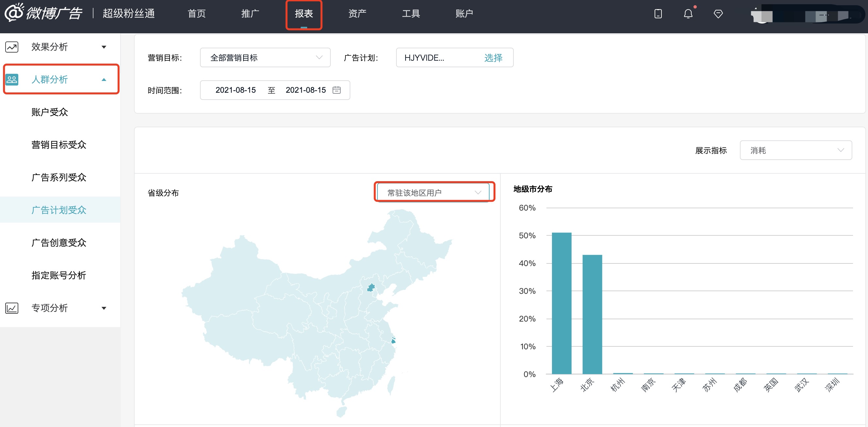Open the 全部营销目标 dropdown
868x427 pixels.
tap(265, 57)
